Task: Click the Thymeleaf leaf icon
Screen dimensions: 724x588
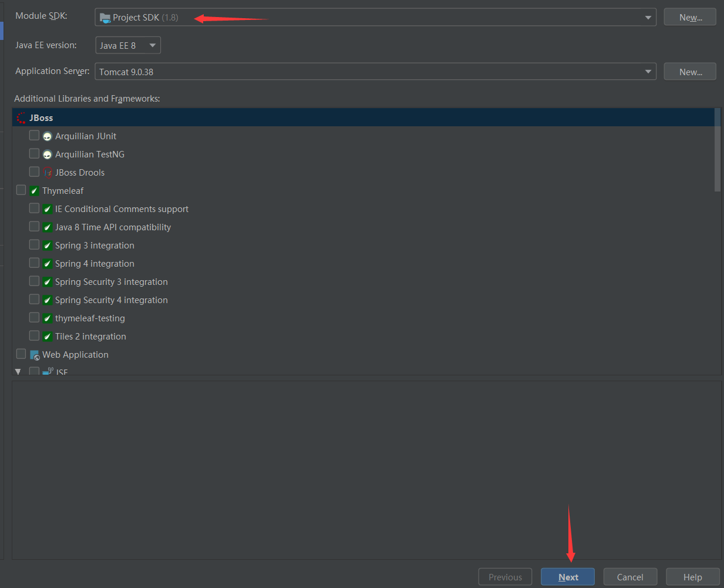Action: [35, 191]
